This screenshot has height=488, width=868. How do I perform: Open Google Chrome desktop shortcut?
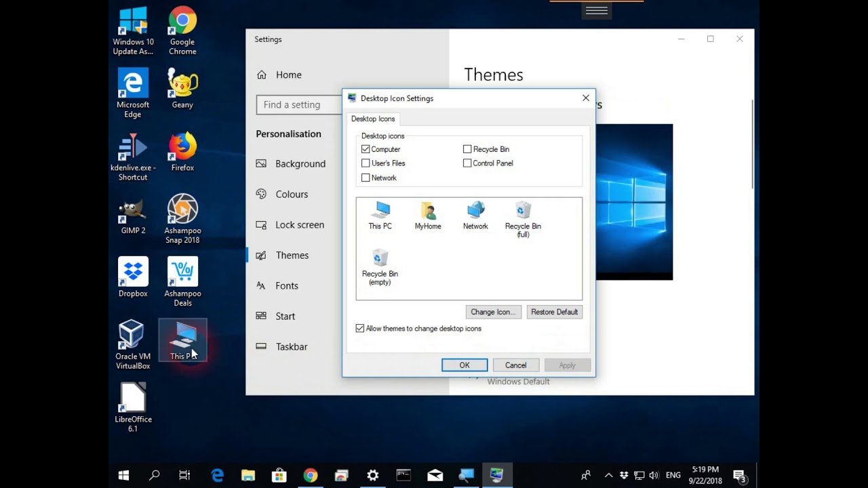(182, 31)
